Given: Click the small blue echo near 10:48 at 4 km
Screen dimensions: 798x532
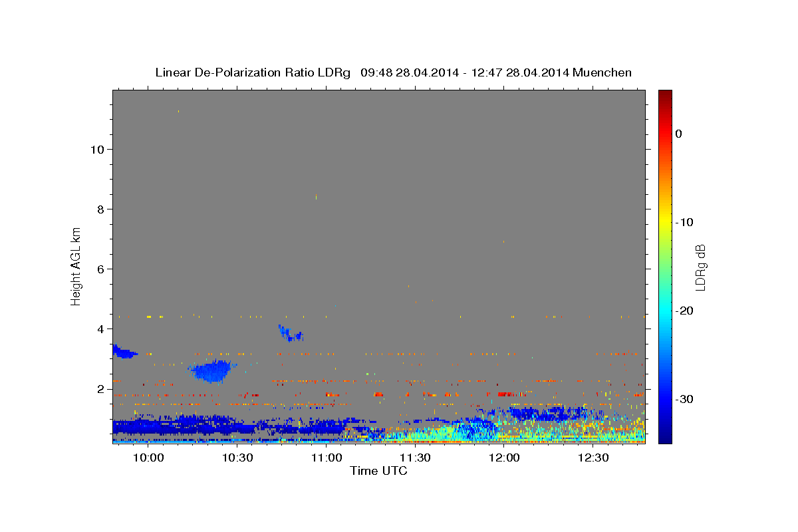Looking at the screenshot, I should (290, 333).
